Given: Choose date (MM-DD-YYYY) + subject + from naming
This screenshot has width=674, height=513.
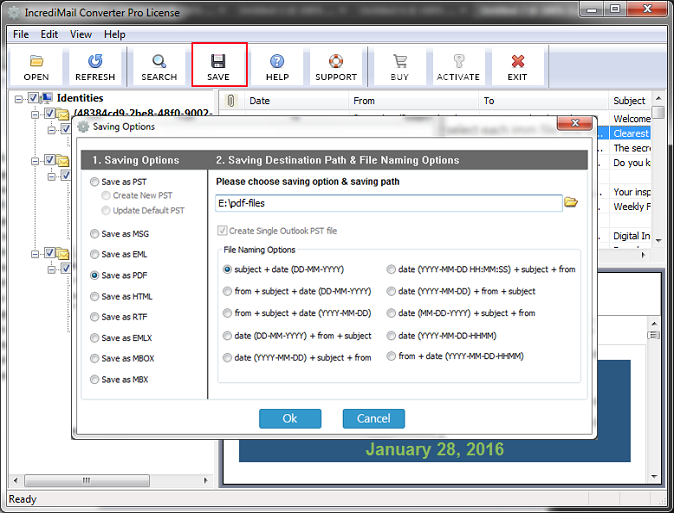Looking at the screenshot, I should pyautogui.click(x=391, y=313).
